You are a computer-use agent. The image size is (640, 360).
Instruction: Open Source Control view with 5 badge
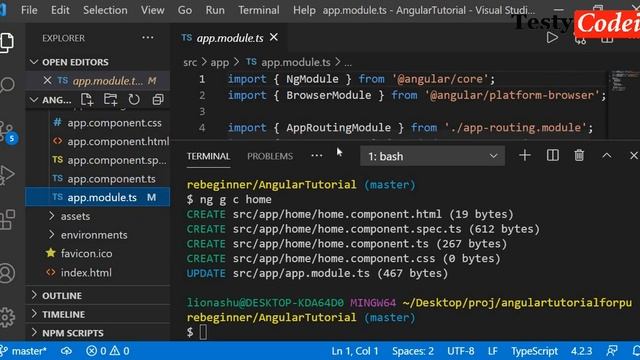[x=7, y=133]
